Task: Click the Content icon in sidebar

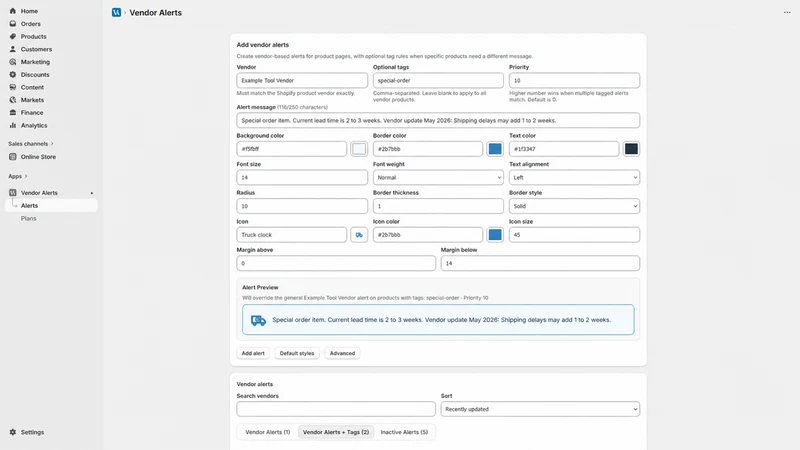Action: pyautogui.click(x=13, y=87)
